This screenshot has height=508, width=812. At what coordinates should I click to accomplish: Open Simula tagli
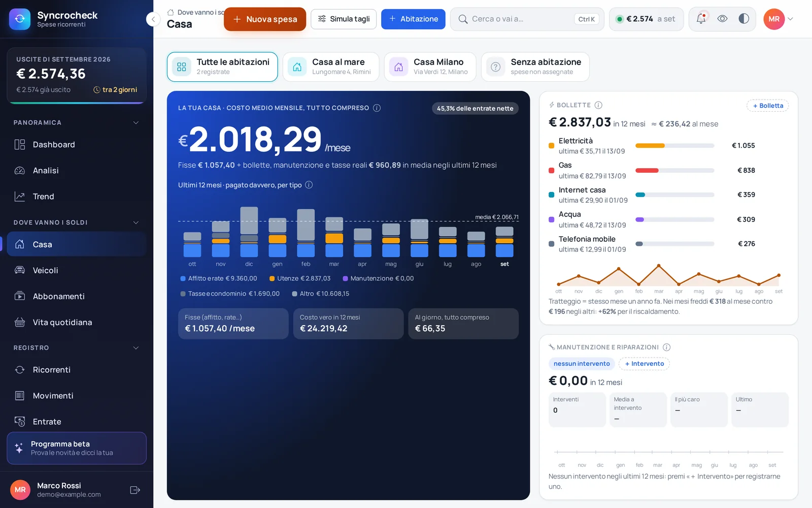pos(344,19)
